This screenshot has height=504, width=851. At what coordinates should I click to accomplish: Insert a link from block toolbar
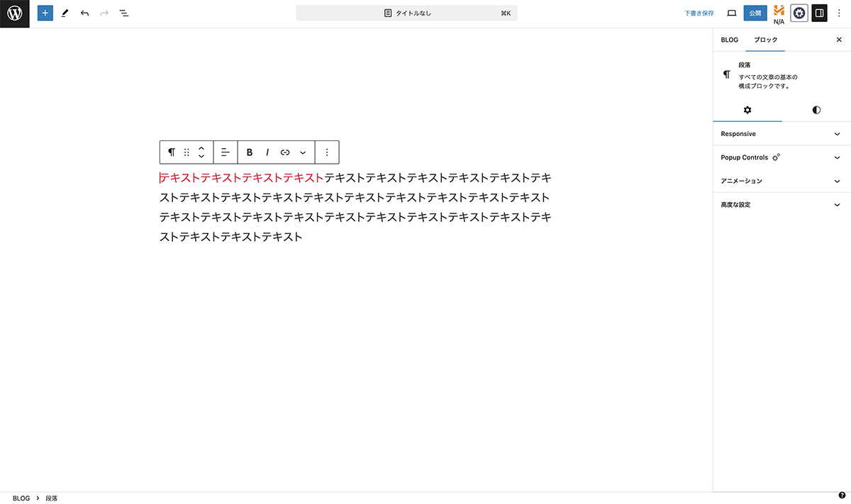point(285,152)
